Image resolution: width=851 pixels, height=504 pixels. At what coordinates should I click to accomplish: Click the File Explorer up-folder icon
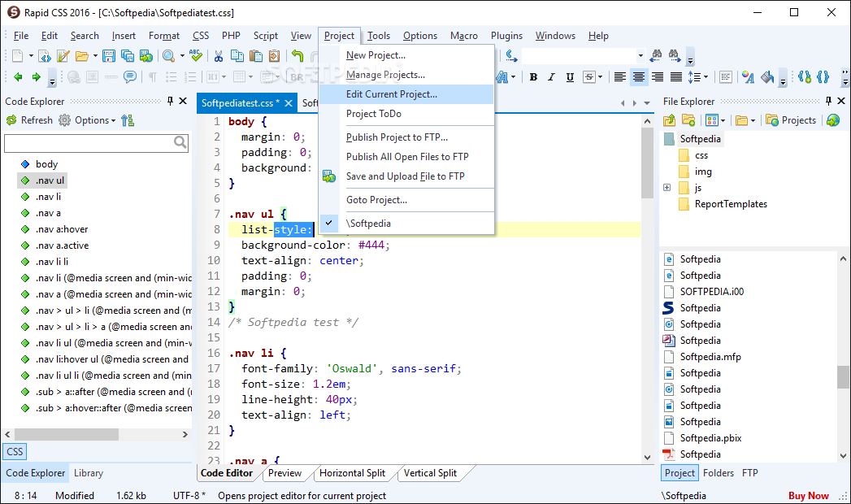pos(669,120)
